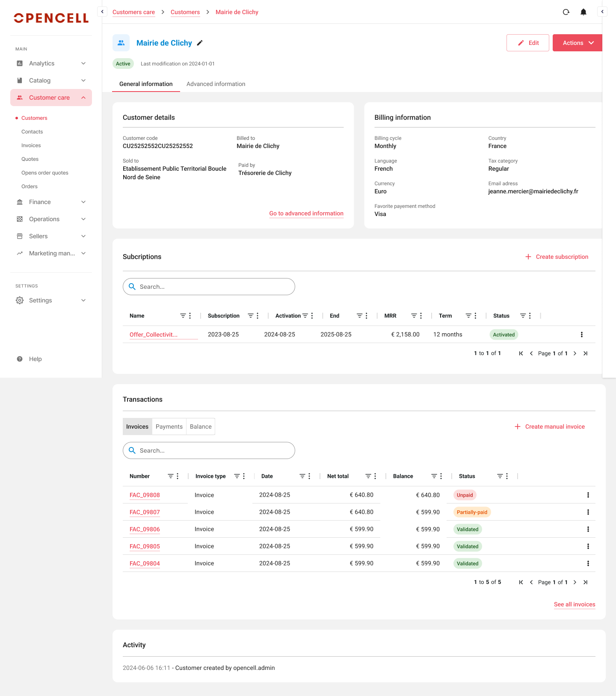Switch to Advanced information tab
Viewport: 616px width, 696px height.
pos(216,84)
